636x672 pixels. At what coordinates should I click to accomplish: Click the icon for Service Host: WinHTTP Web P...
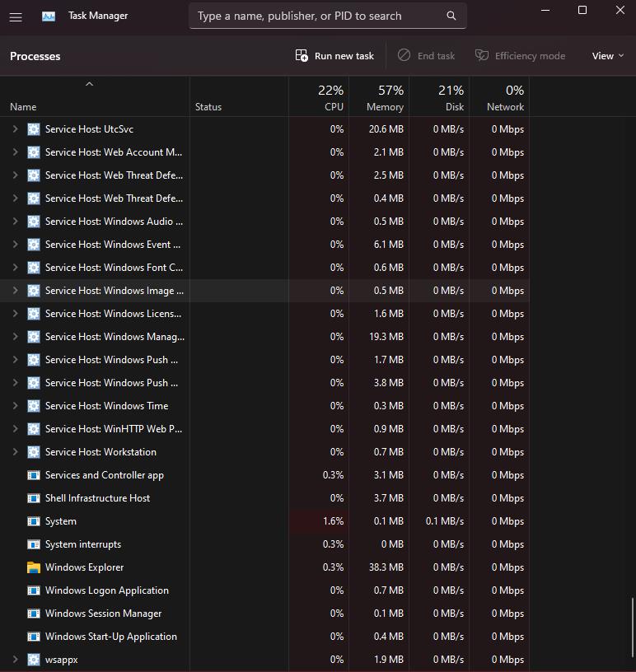click(x=34, y=429)
